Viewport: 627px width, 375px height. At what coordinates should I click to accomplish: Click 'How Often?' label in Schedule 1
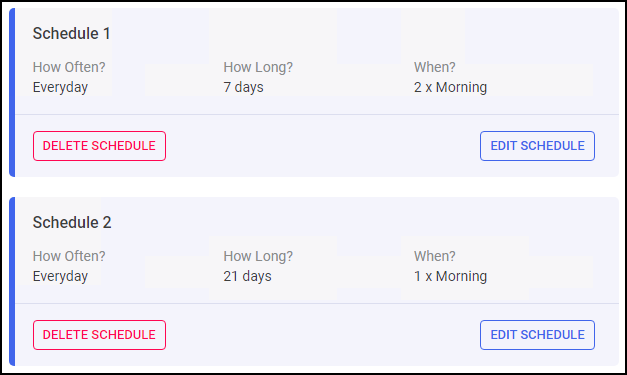click(69, 67)
